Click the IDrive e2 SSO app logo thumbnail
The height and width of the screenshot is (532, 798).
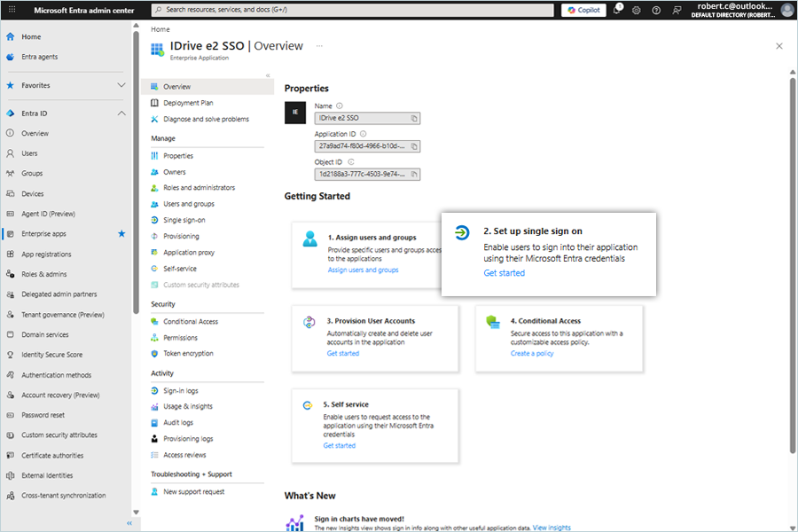click(295, 113)
